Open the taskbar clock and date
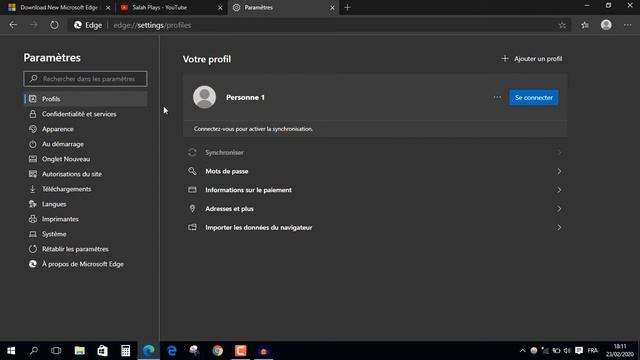The height and width of the screenshot is (360, 640). click(620, 351)
